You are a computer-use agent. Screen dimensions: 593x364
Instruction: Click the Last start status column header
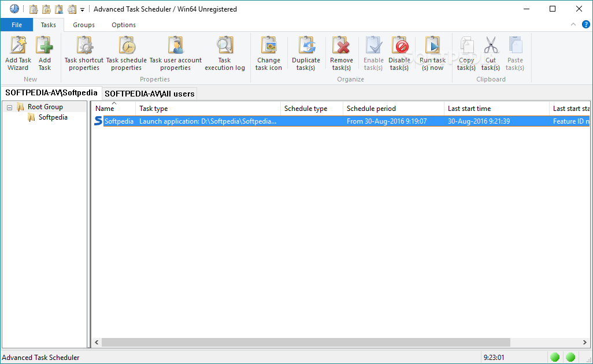pyautogui.click(x=570, y=109)
